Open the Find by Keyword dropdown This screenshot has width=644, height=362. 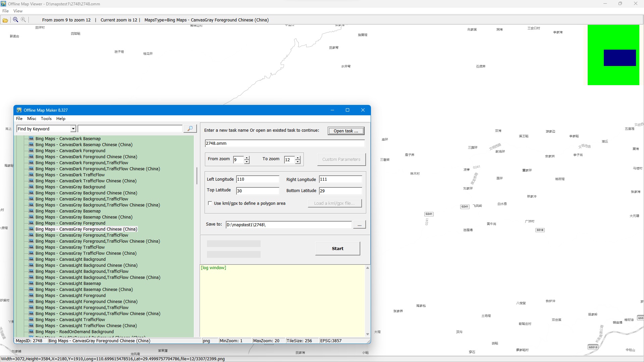[x=73, y=129]
